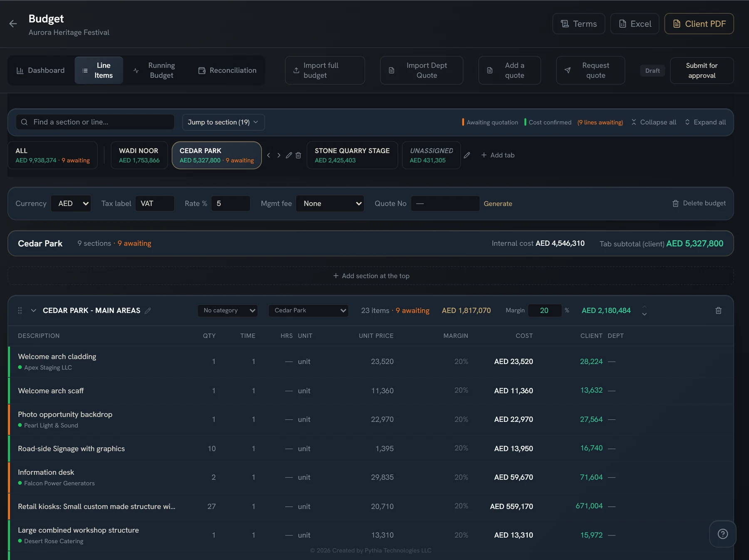Click Add a quote button

click(x=510, y=70)
